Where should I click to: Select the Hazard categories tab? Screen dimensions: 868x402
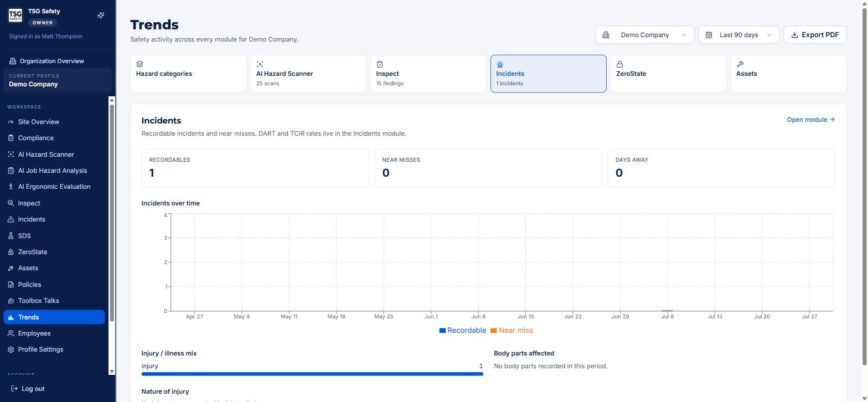(188, 74)
